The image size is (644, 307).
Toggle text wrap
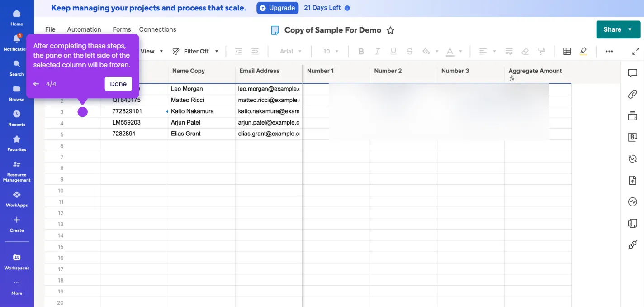(509, 51)
